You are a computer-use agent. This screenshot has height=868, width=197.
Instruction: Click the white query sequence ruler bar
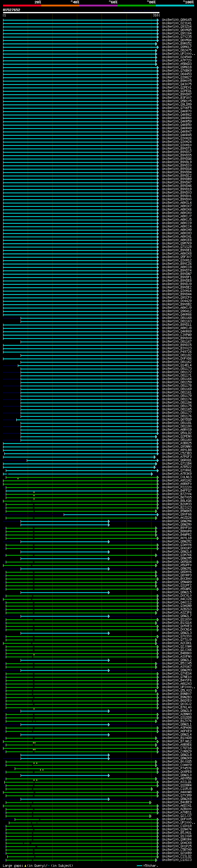pyautogui.click(x=81, y=12)
